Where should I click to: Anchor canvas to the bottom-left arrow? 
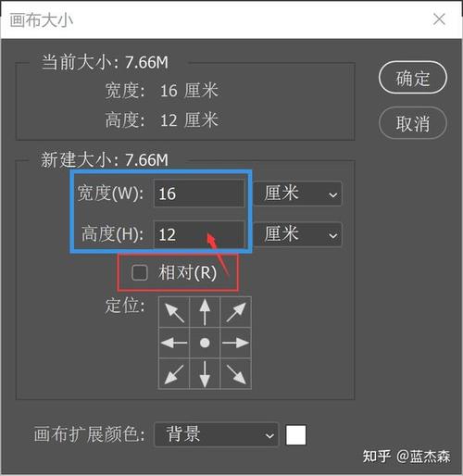click(174, 373)
